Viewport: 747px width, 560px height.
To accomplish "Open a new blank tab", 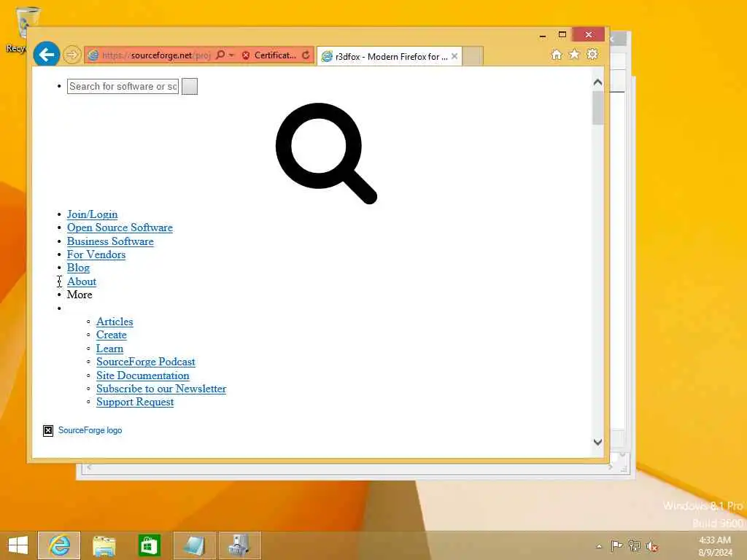I will (473, 56).
